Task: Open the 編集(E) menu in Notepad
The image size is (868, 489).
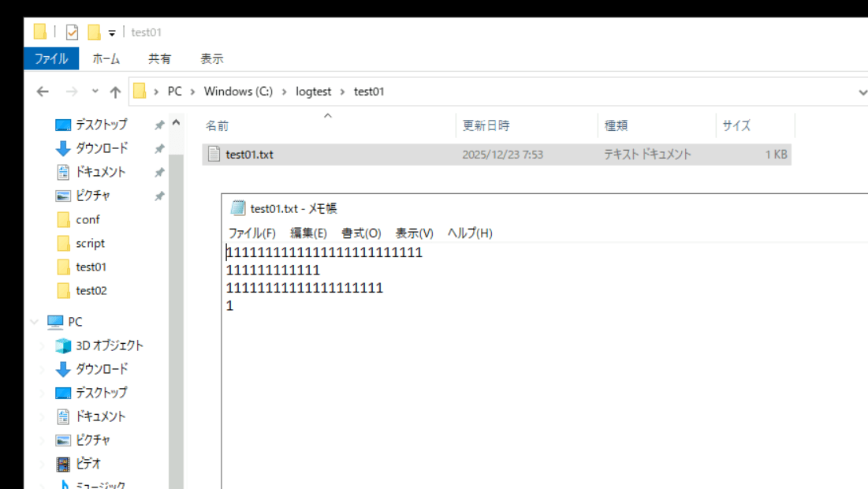Action: [x=308, y=233]
